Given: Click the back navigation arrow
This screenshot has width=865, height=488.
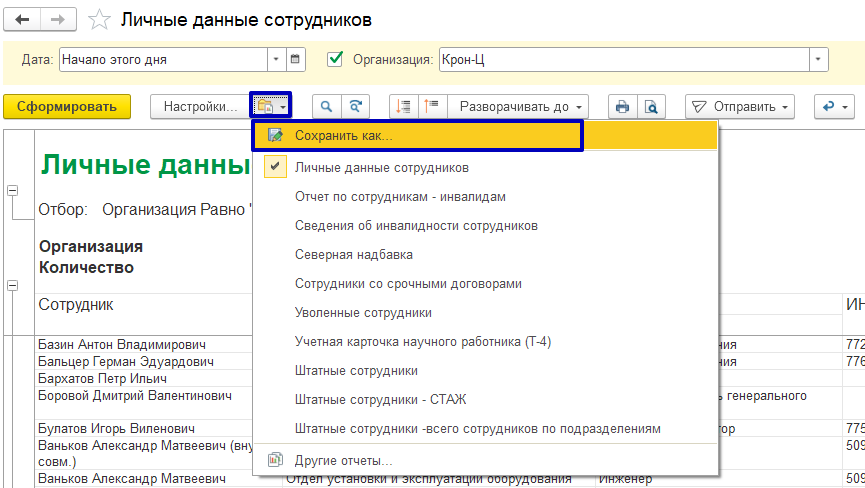Looking at the screenshot, I should click(x=23, y=19).
